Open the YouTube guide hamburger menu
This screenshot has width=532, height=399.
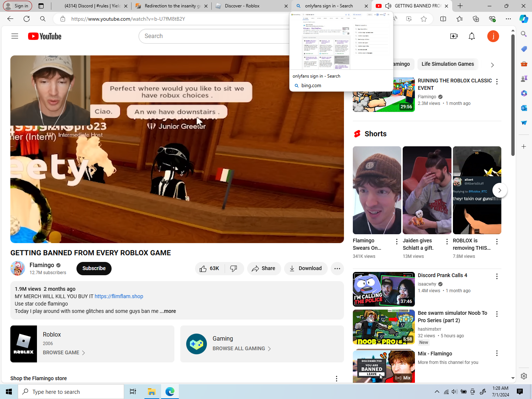pos(15,36)
